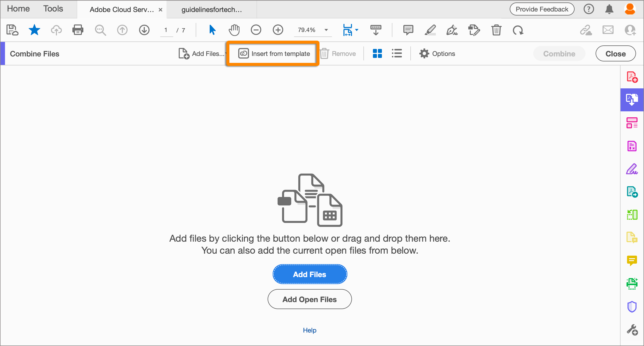The width and height of the screenshot is (644, 346).
Task: Select the Highlight text tool
Action: (430, 30)
